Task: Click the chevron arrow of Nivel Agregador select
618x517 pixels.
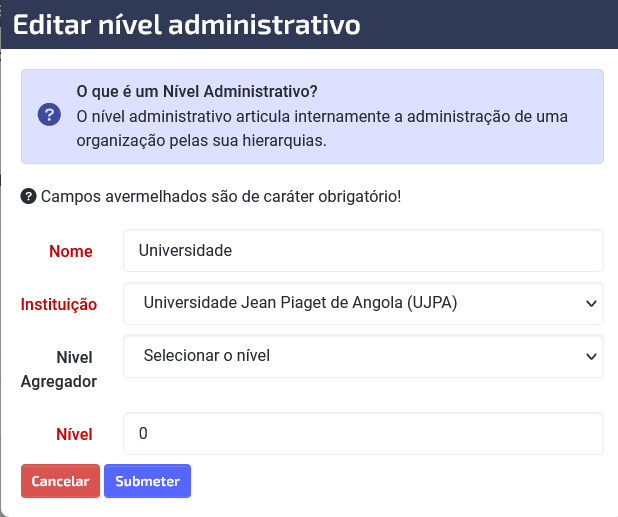Action: point(591,357)
